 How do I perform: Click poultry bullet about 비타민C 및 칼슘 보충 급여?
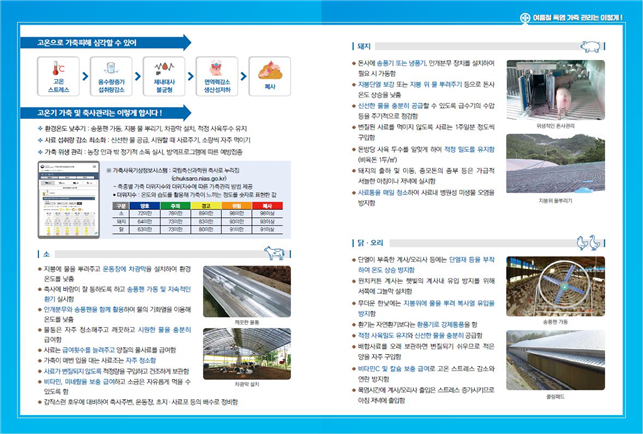coord(424,374)
